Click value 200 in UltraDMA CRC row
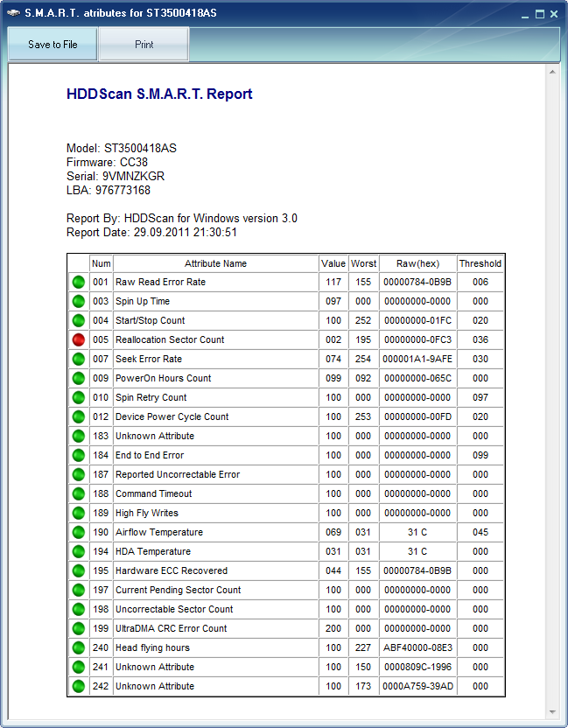The width and height of the screenshot is (568, 728). click(x=333, y=628)
